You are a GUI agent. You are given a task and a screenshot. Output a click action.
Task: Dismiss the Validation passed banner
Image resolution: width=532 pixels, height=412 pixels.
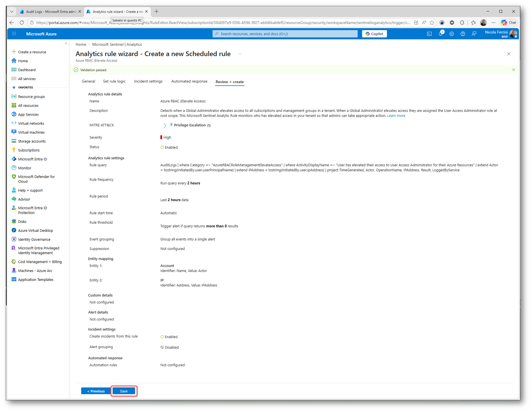(x=513, y=70)
